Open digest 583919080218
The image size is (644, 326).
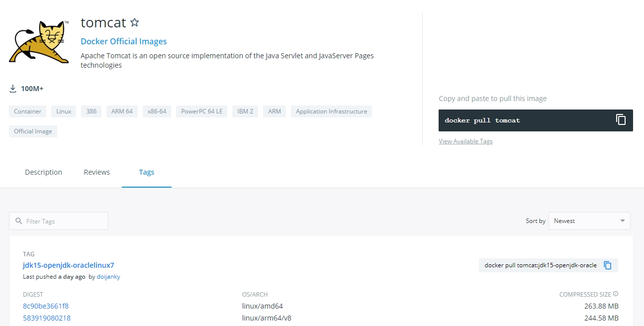click(47, 318)
